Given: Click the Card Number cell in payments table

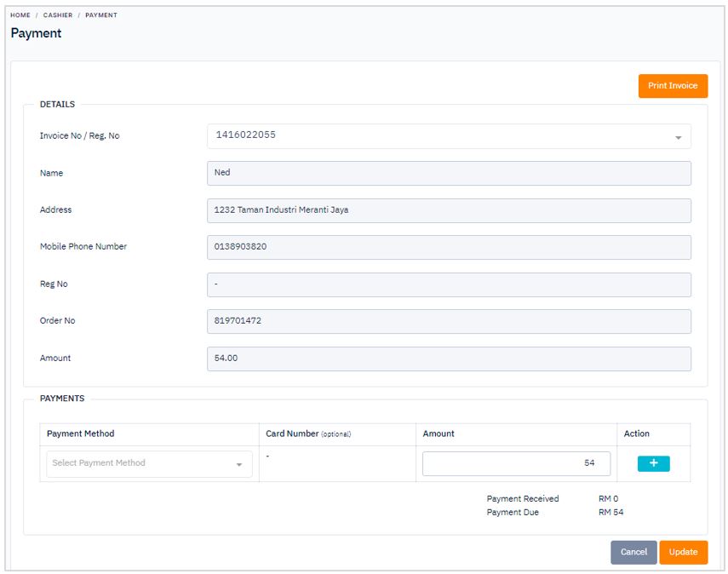Looking at the screenshot, I should point(337,463).
